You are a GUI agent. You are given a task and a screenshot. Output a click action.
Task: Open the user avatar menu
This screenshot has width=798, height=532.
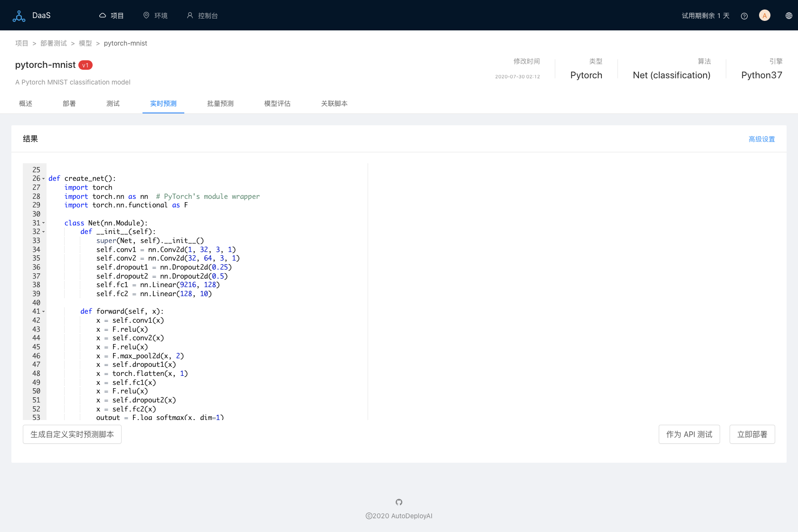click(x=765, y=16)
